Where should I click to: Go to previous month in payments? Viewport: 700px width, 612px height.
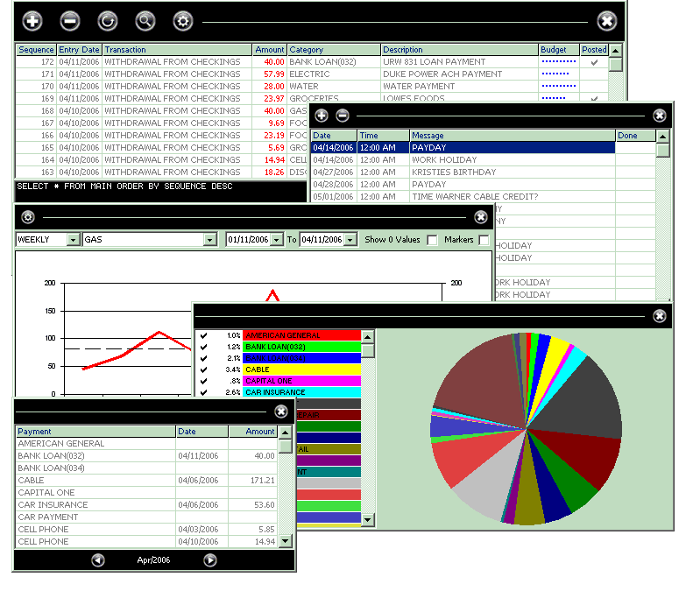click(x=98, y=559)
